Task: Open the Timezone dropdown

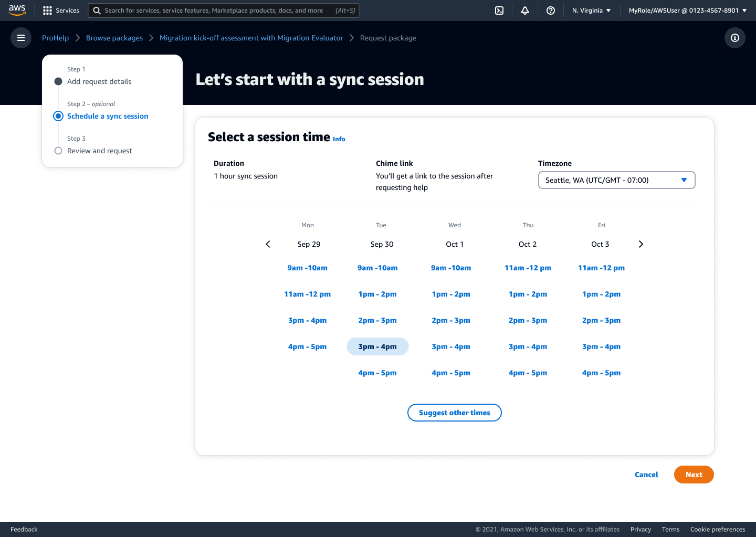Action: [x=616, y=180]
